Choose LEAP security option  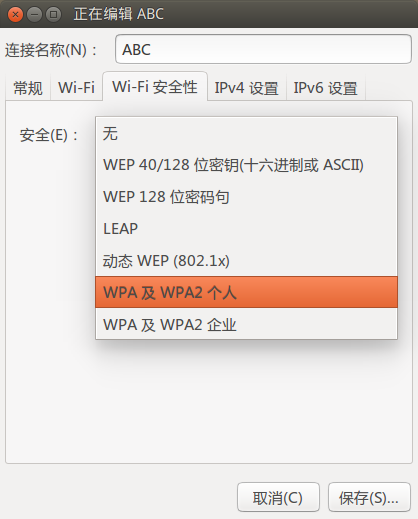[246, 229]
